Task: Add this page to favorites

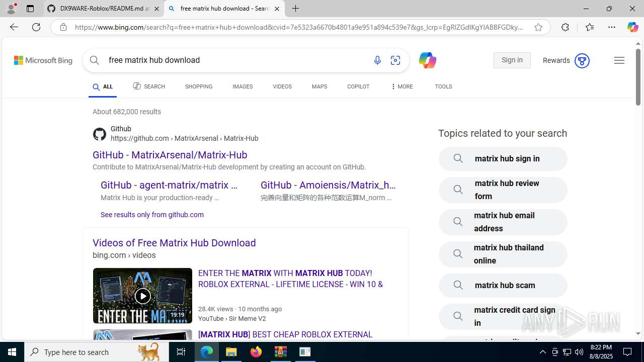Action: (538, 27)
